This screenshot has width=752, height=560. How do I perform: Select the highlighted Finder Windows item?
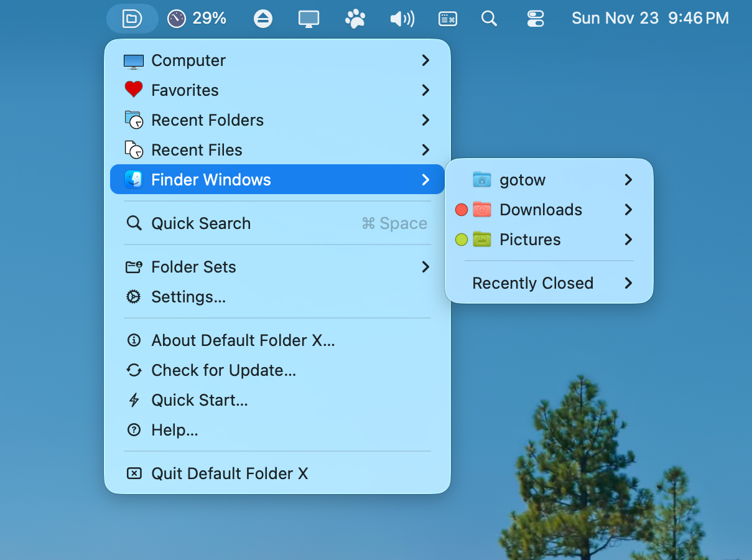pos(277,179)
